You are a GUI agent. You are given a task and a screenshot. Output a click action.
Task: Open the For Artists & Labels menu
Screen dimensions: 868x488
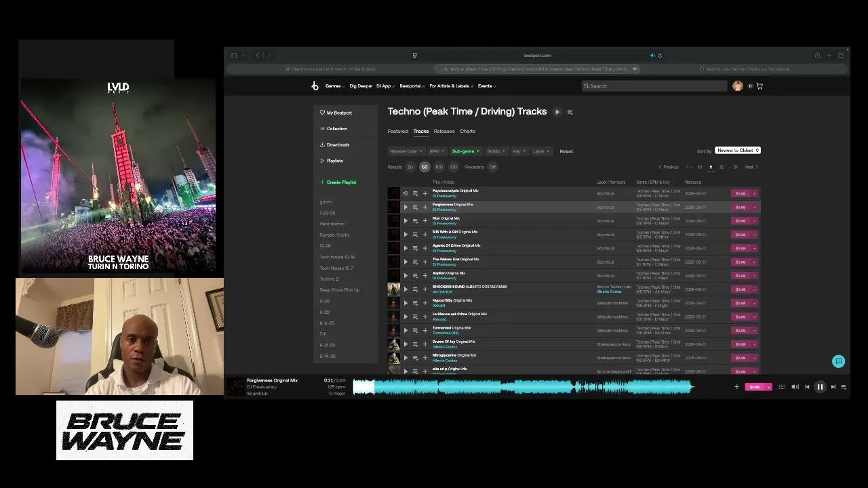tap(451, 86)
